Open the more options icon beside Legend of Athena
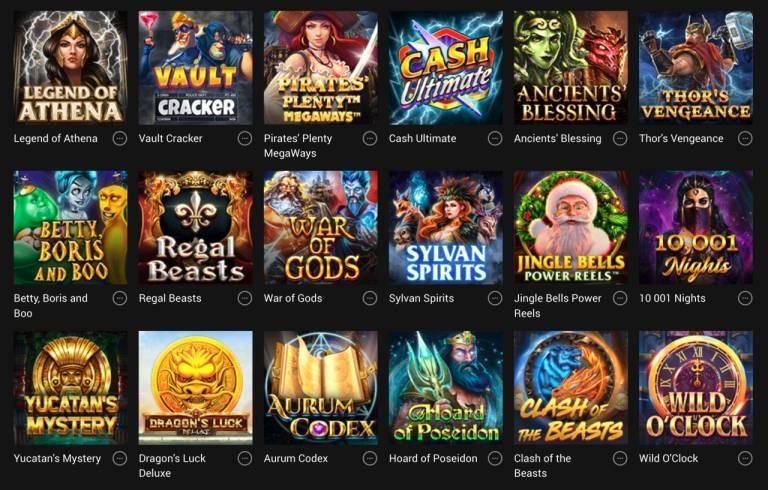The width and height of the screenshot is (768, 490). (120, 139)
